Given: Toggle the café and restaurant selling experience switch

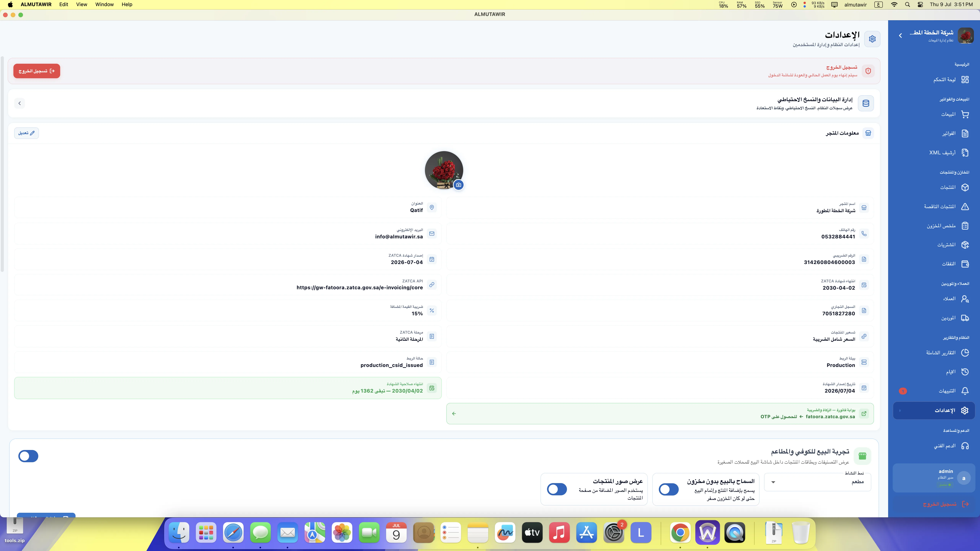Looking at the screenshot, I should tap(28, 456).
